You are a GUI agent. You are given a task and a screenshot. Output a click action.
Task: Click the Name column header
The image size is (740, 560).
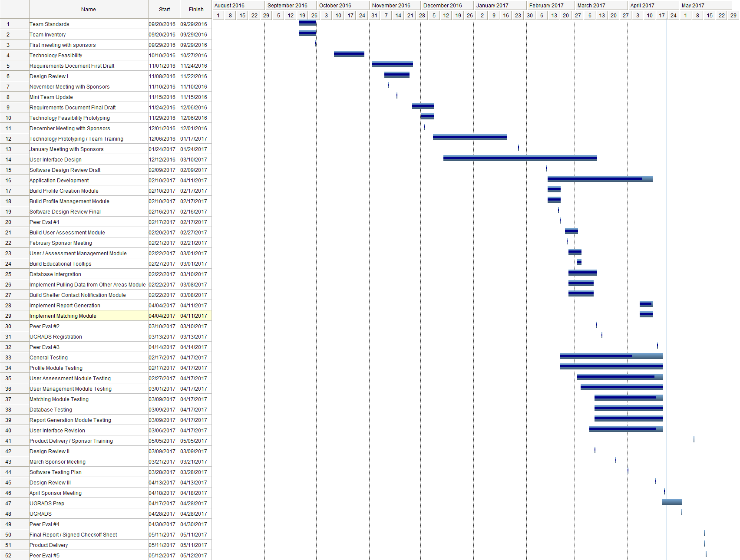point(89,9)
